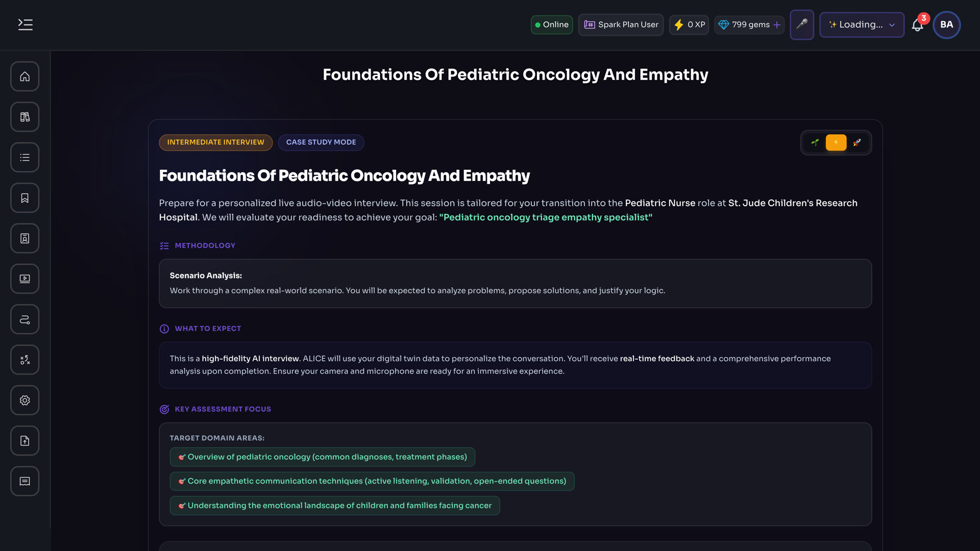Click the 0 XP indicator
The image size is (980, 551).
[x=689, y=24]
